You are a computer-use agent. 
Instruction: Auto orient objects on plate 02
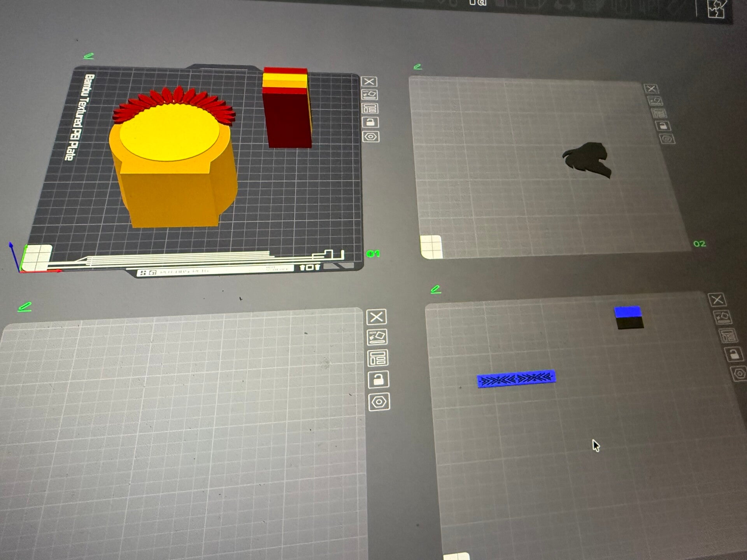click(x=656, y=101)
